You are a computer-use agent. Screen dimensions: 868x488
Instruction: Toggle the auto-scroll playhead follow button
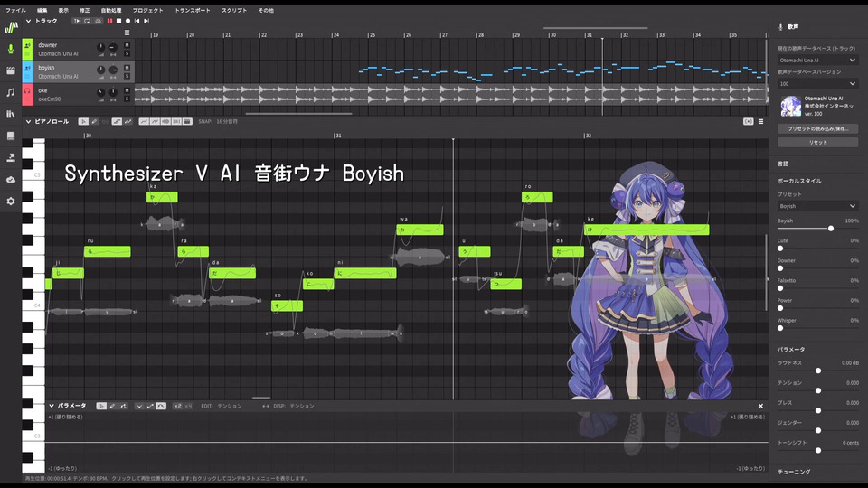76,21
